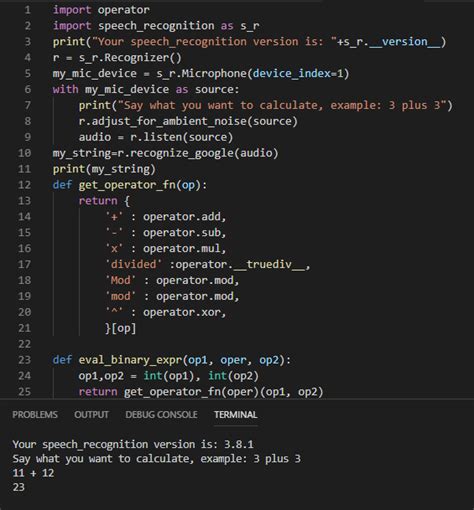The height and width of the screenshot is (510, 474).
Task: Click 'int(op1)' on line 24
Action: pyautogui.click(x=169, y=376)
